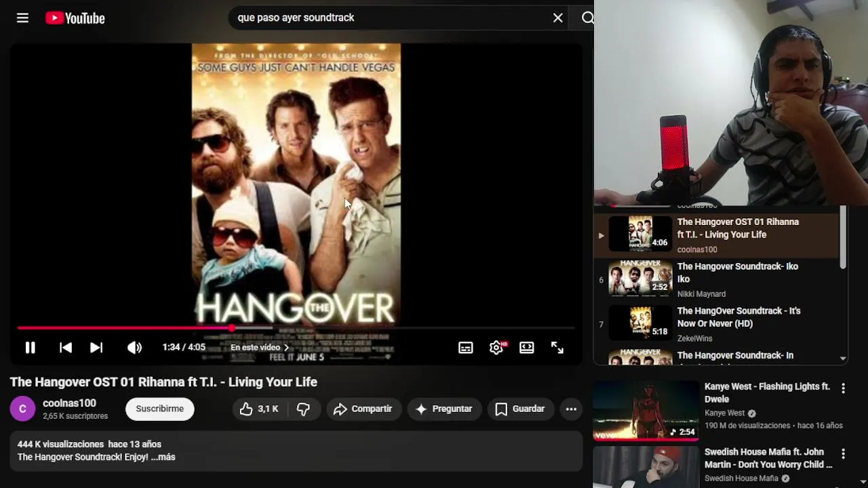
Task: Click the 'ZekelWins' channel text
Action: 695,339
